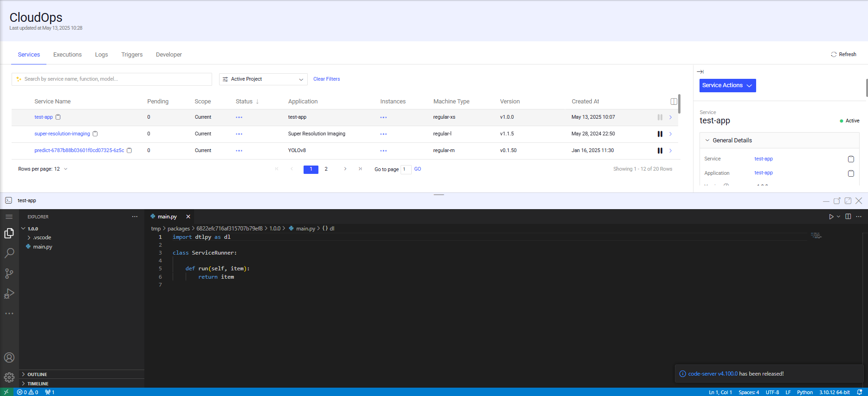The image size is (868, 396).
Task: Go to next page arrow
Action: (x=345, y=169)
